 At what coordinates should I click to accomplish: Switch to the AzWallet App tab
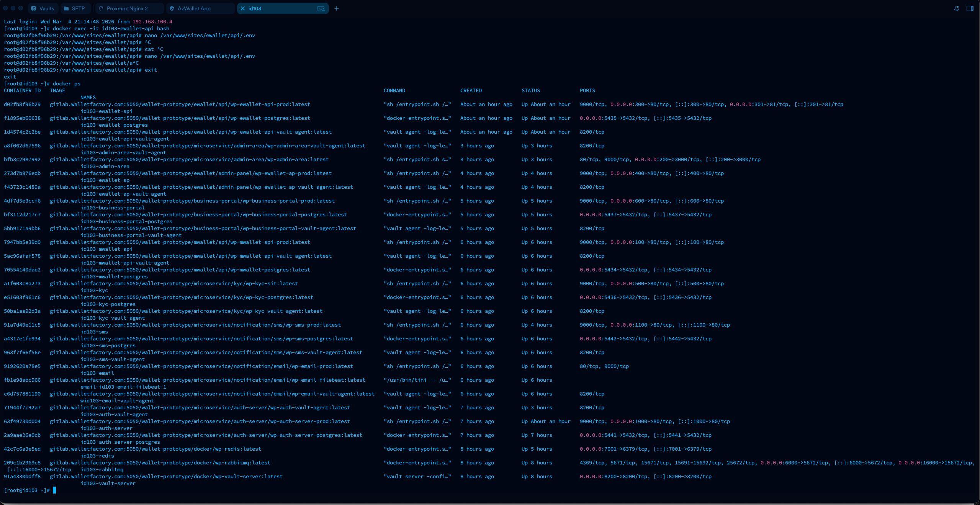tap(194, 8)
